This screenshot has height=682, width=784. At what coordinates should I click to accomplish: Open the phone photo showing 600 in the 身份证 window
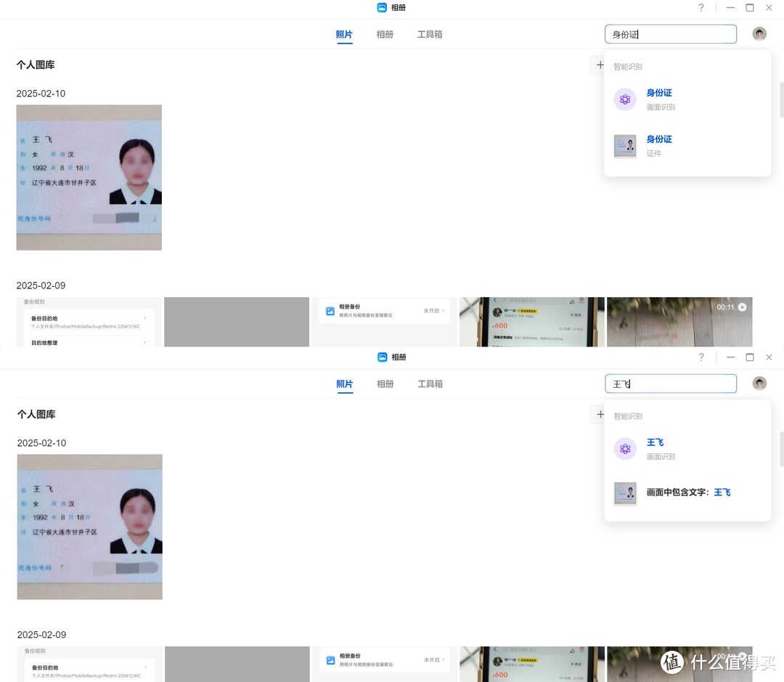[532, 322]
